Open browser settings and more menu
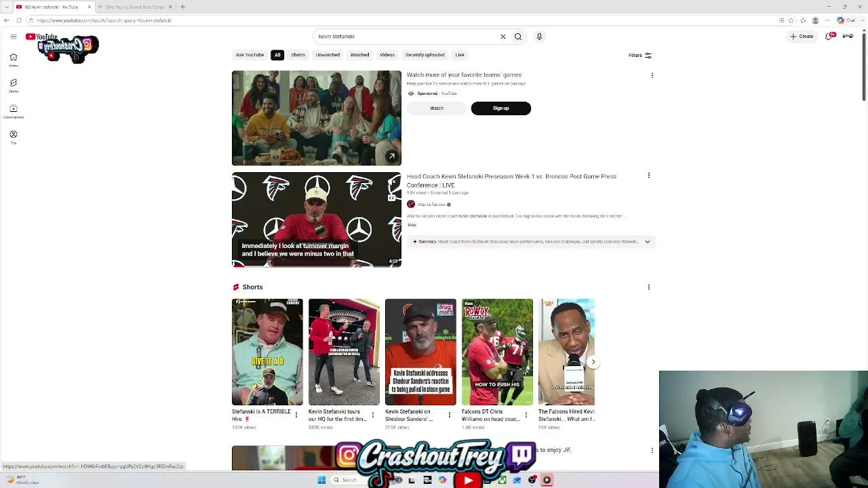868x488 pixels. (x=827, y=20)
